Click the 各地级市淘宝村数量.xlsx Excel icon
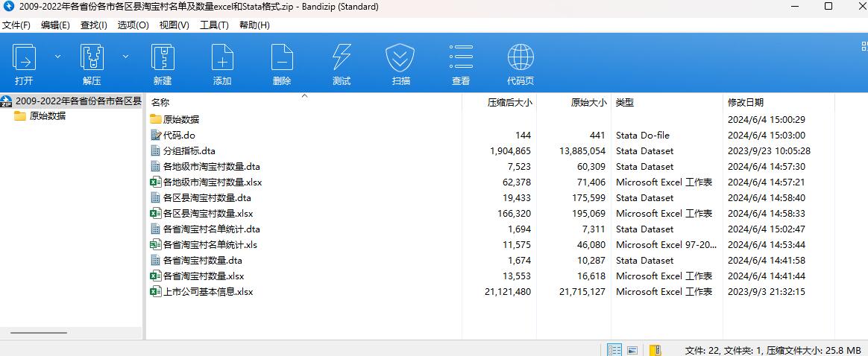Image resolution: width=868 pixels, height=356 pixels. point(156,182)
